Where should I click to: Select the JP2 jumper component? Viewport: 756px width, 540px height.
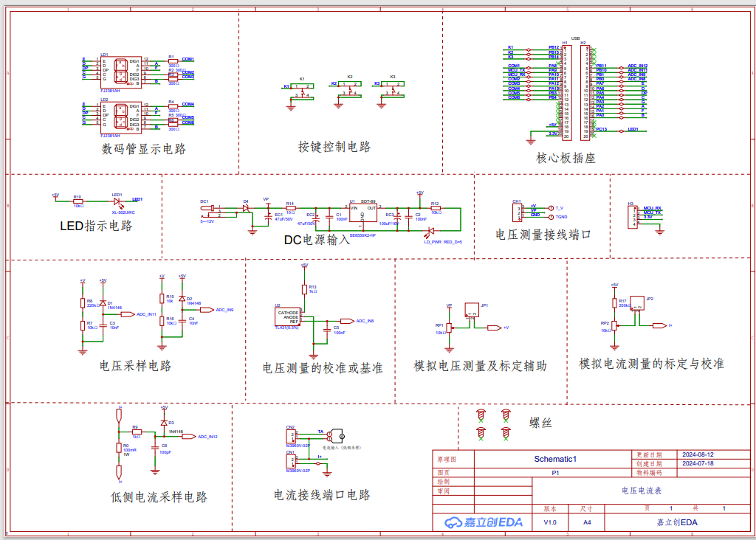637,303
